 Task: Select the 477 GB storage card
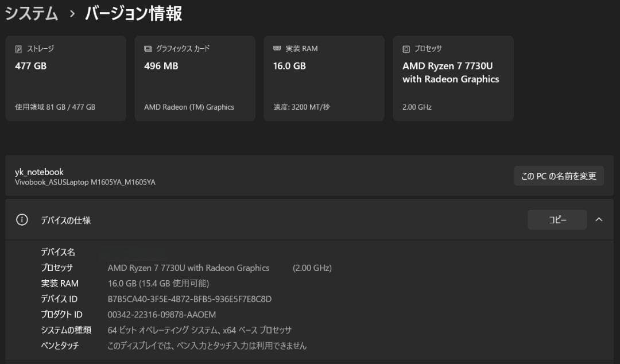[x=65, y=78]
